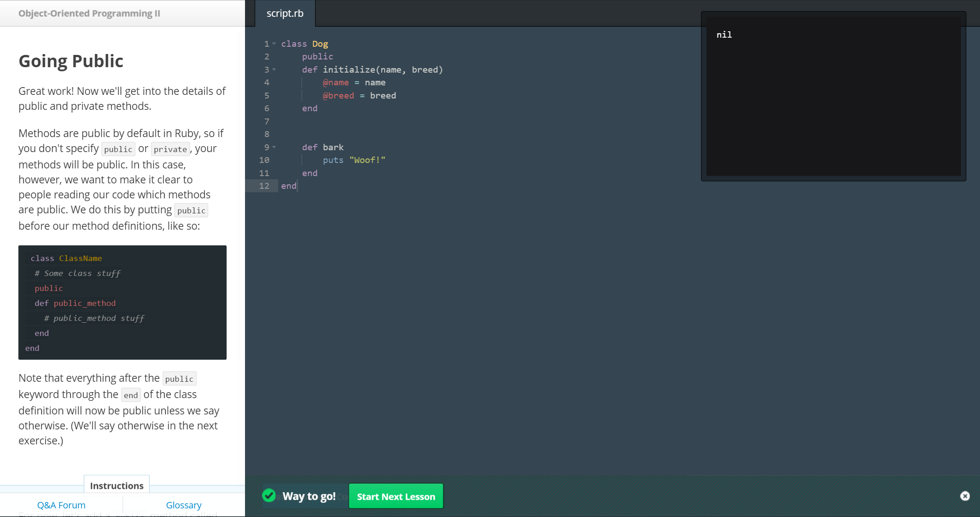
Task: Switch to the script.rb tab
Action: pos(285,14)
